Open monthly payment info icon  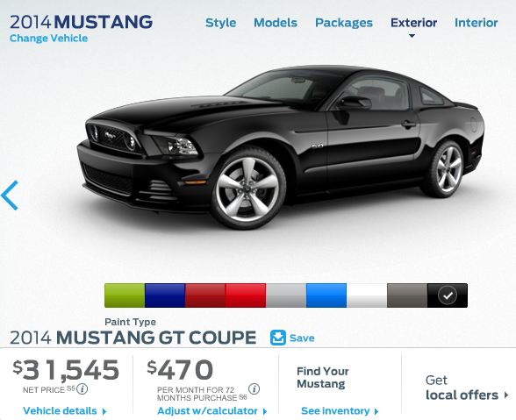click(x=254, y=388)
